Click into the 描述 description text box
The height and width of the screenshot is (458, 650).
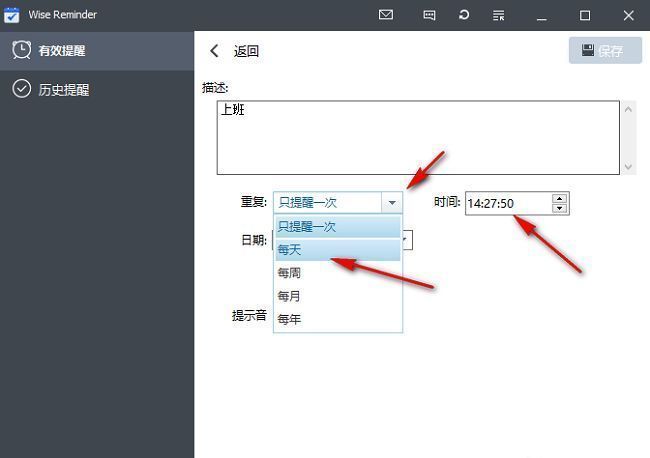(418, 137)
